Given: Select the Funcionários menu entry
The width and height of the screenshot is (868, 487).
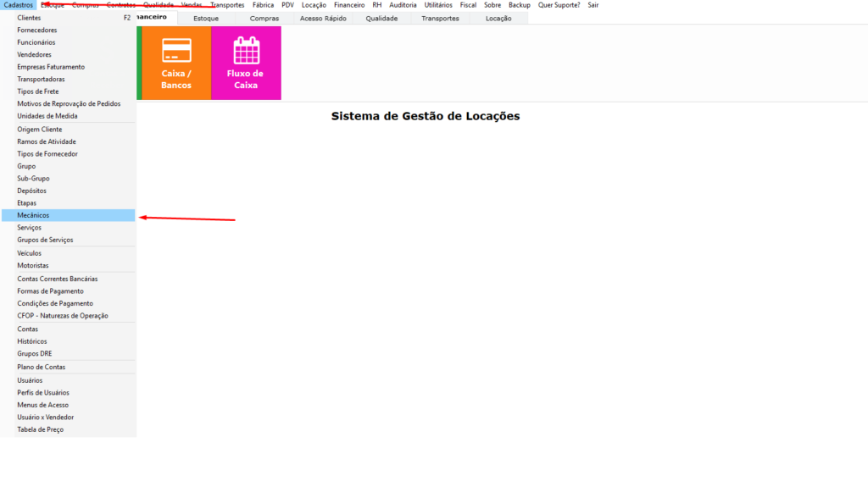Looking at the screenshot, I should (x=36, y=42).
